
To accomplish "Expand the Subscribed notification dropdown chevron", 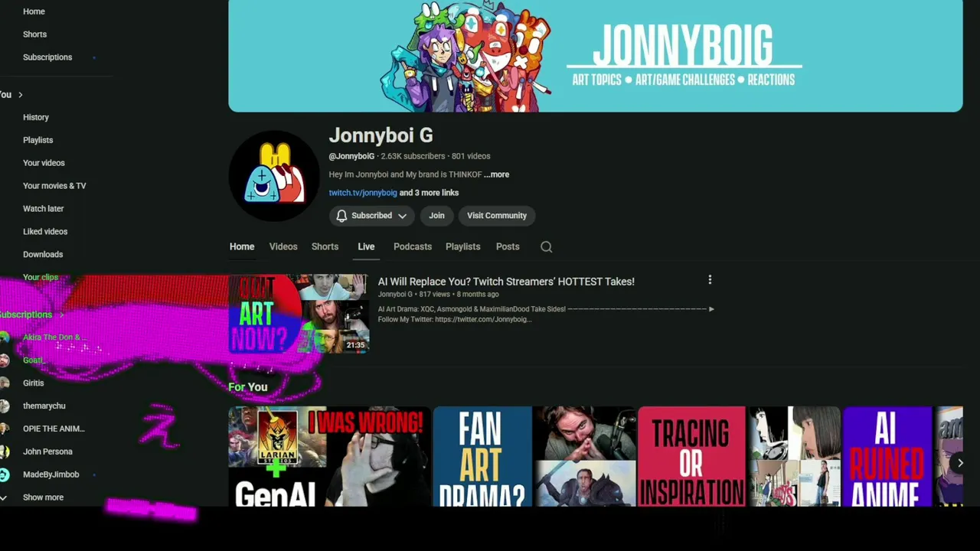I will click(402, 216).
